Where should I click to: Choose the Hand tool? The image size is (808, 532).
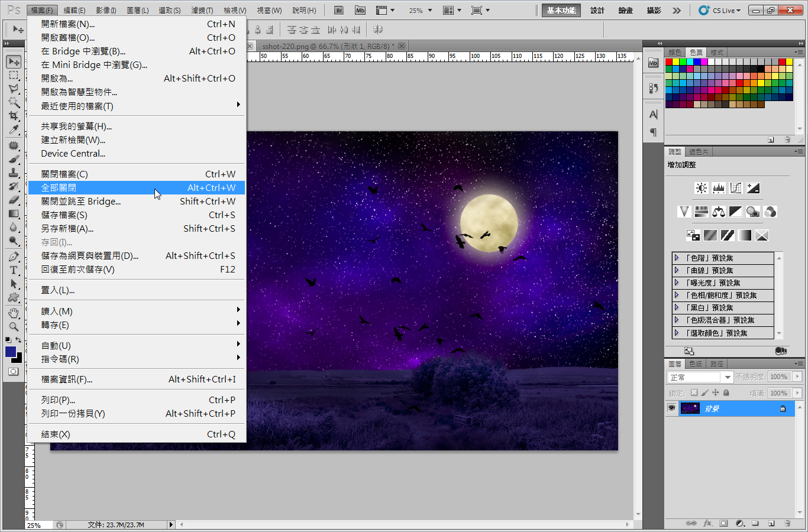coord(14,313)
